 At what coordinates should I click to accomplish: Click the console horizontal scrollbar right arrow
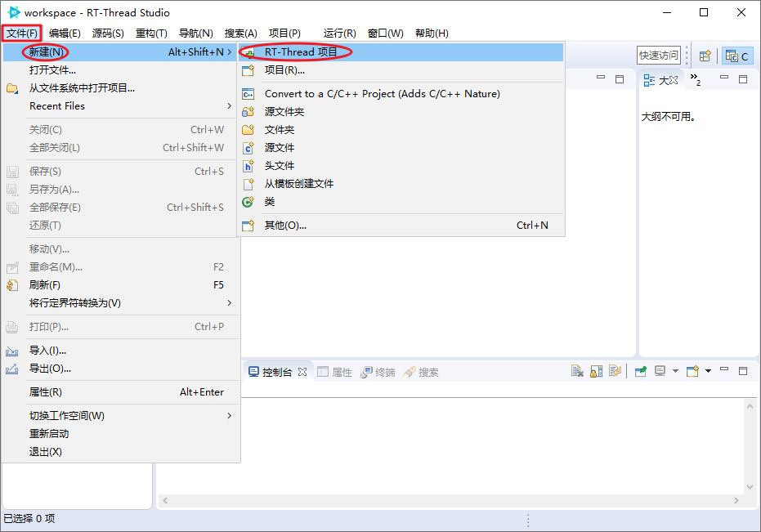point(736,500)
